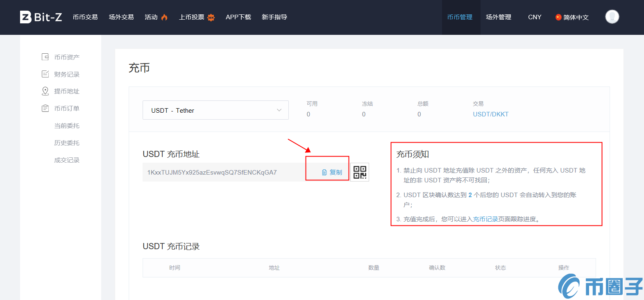Open the 活动 menu item
The height and width of the screenshot is (300, 644).
(151, 17)
